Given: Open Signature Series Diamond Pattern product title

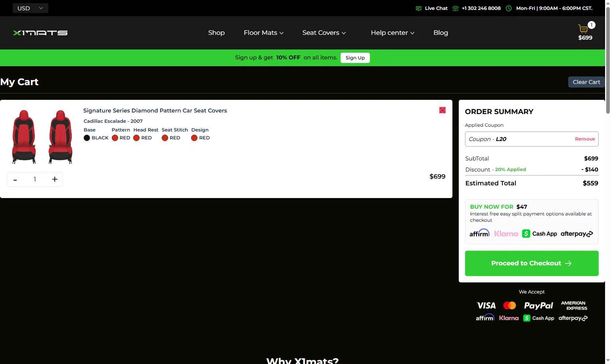Looking at the screenshot, I should [x=155, y=111].
